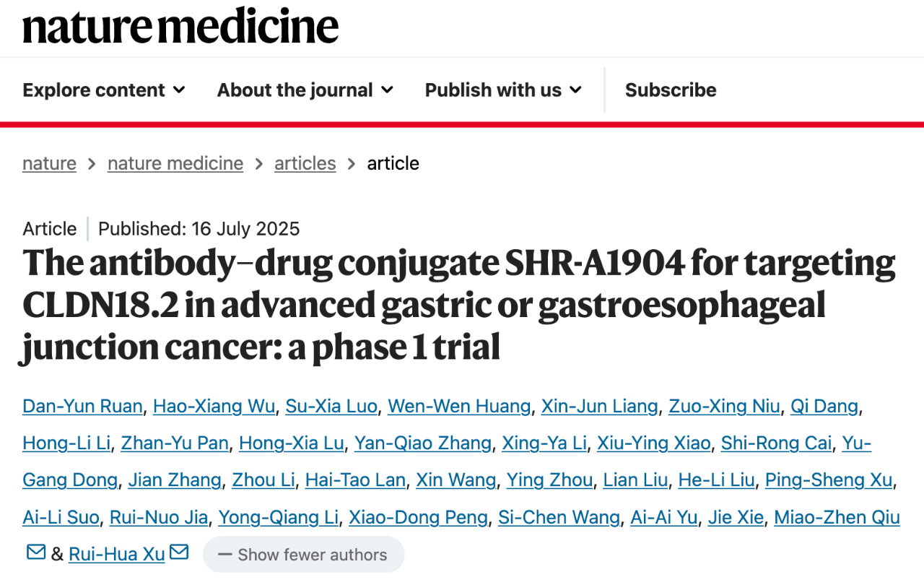Image resolution: width=924 pixels, height=585 pixels.
Task: Go to nature breadcrumb link
Action: click(49, 163)
